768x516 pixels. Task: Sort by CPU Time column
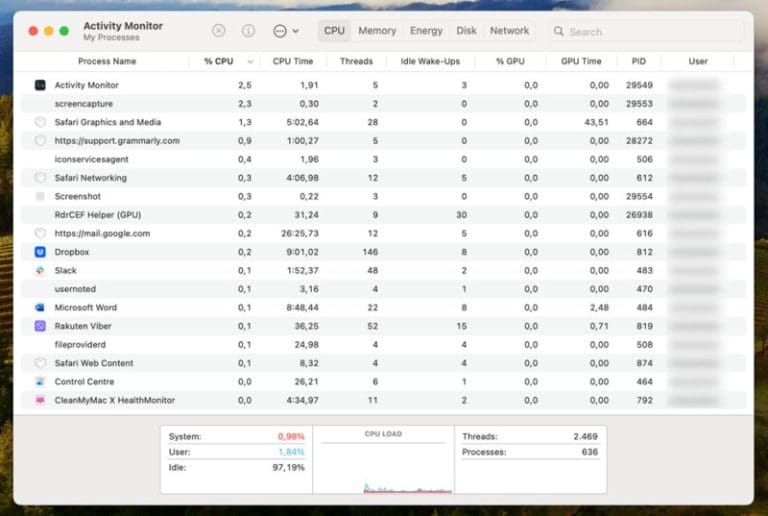292,61
